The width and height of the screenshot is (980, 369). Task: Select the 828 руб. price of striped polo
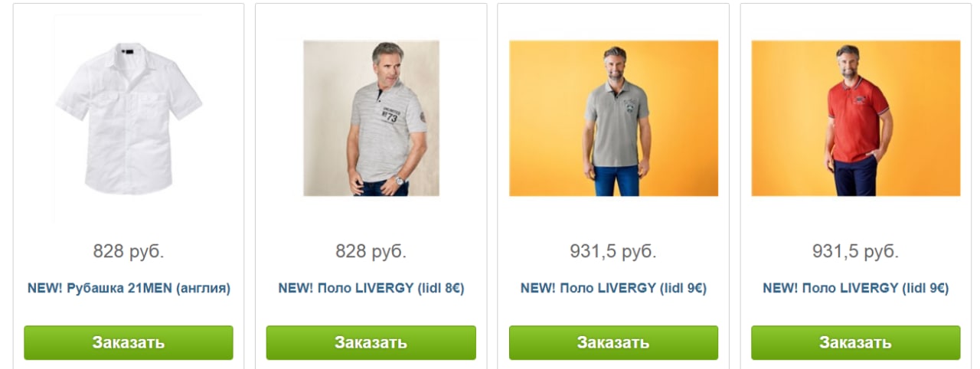click(x=371, y=251)
